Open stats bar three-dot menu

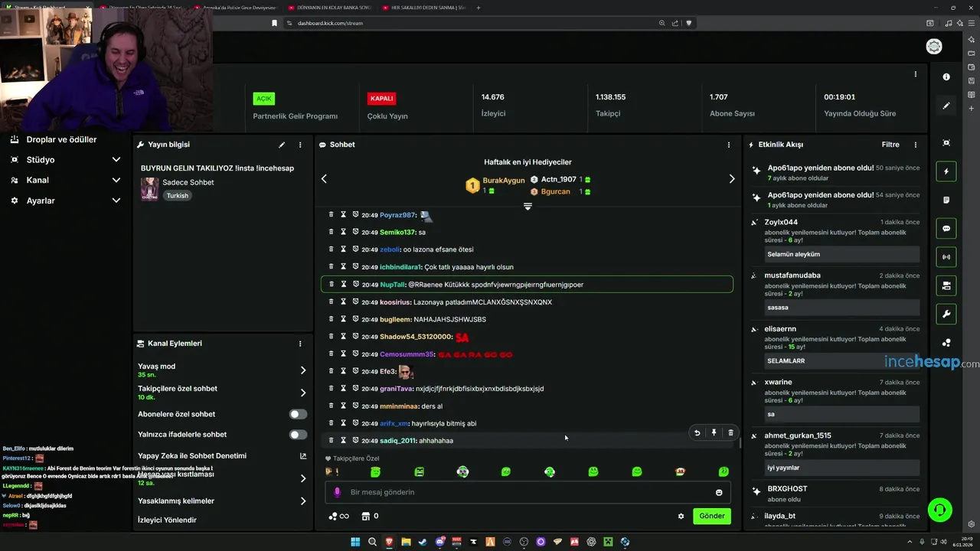[x=916, y=74]
